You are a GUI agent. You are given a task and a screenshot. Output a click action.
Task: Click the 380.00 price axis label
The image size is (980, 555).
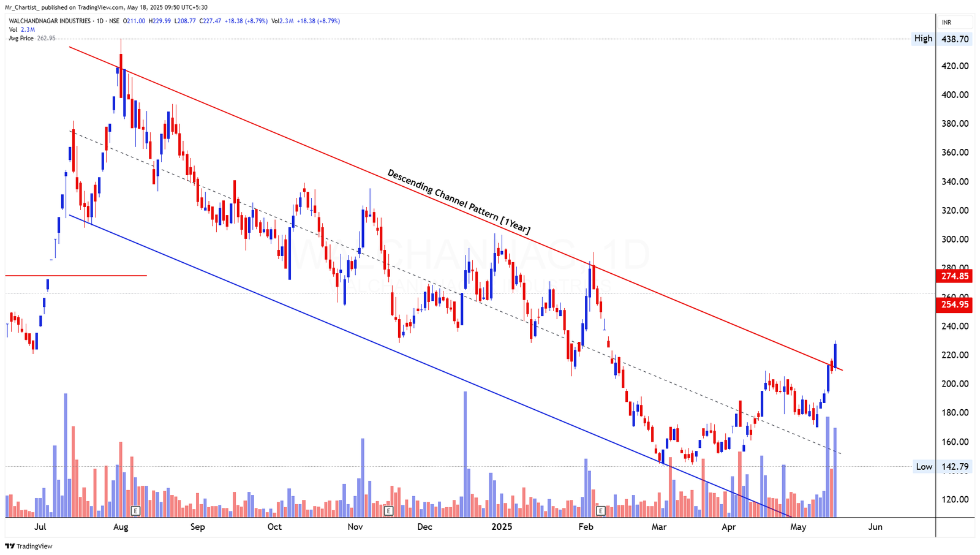(x=955, y=124)
